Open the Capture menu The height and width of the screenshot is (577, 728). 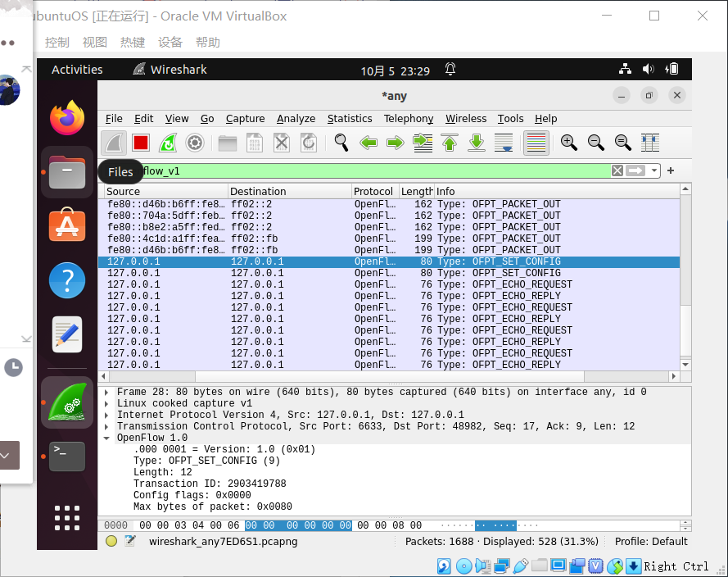[x=245, y=119]
